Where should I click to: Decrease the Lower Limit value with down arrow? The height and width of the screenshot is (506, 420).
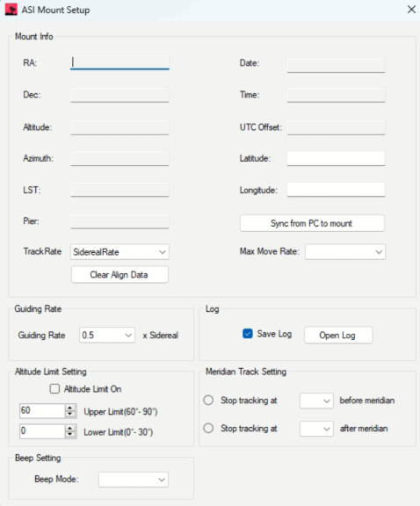(x=70, y=435)
